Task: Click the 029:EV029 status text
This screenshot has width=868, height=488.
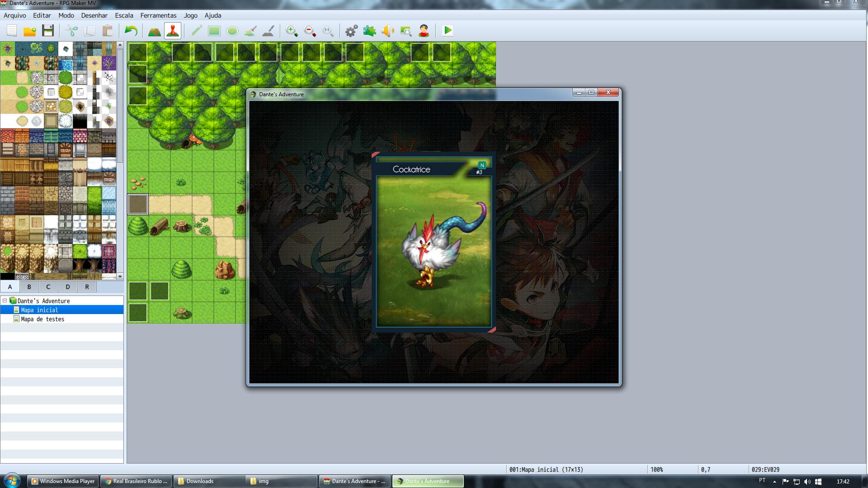Action: pyautogui.click(x=765, y=469)
